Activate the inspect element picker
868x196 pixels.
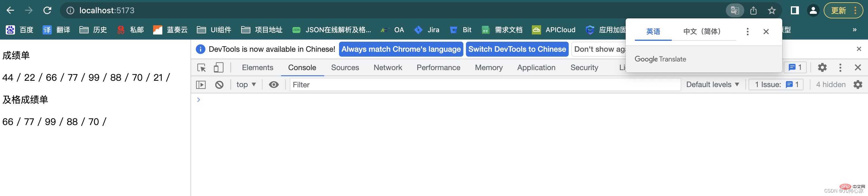201,68
